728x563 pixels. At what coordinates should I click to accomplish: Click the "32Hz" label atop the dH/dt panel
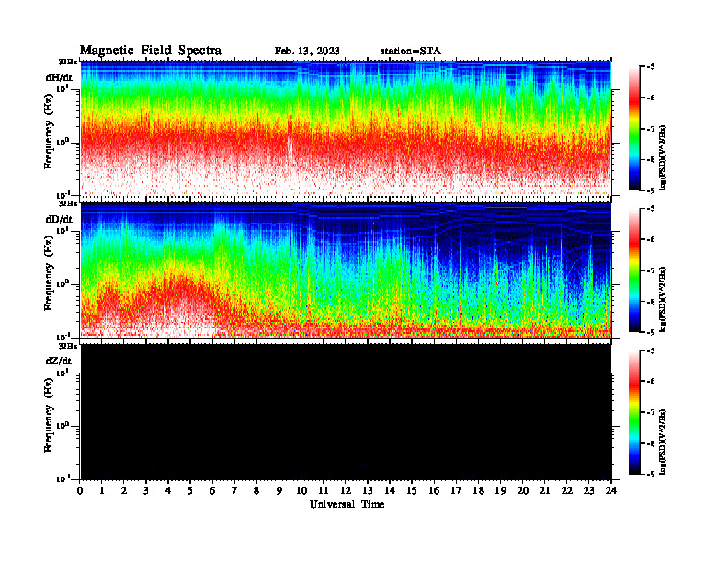click(x=68, y=62)
